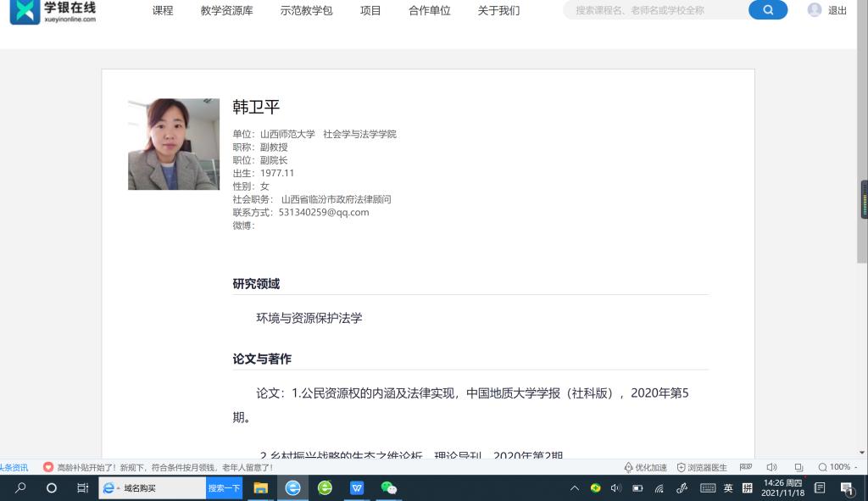Open WeChat from the taskbar

click(x=389, y=487)
